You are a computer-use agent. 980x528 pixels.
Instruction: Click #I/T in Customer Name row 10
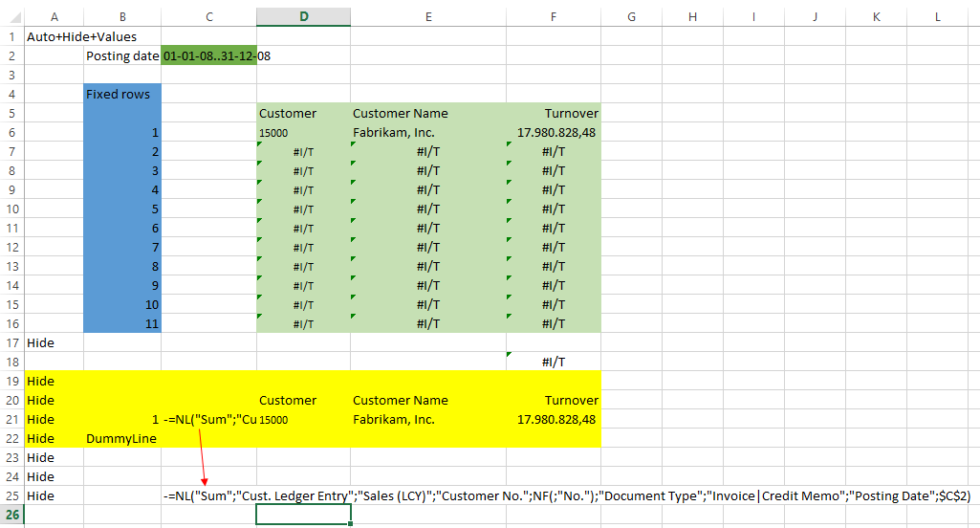428,209
